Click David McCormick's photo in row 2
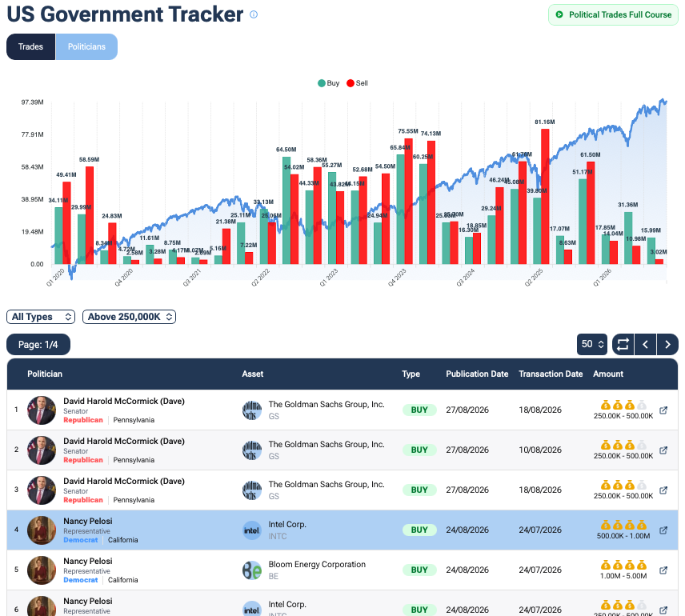The image size is (685, 616). pos(42,450)
